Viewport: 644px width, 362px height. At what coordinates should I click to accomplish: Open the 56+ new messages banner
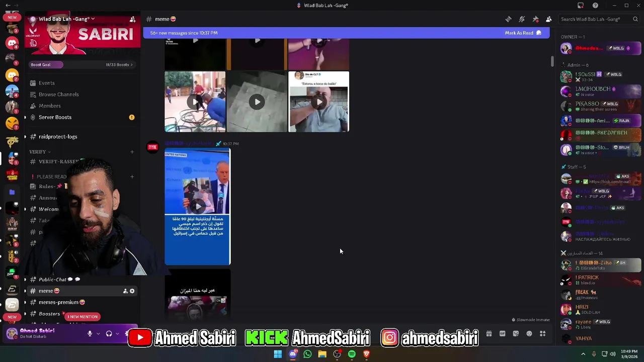(x=346, y=33)
